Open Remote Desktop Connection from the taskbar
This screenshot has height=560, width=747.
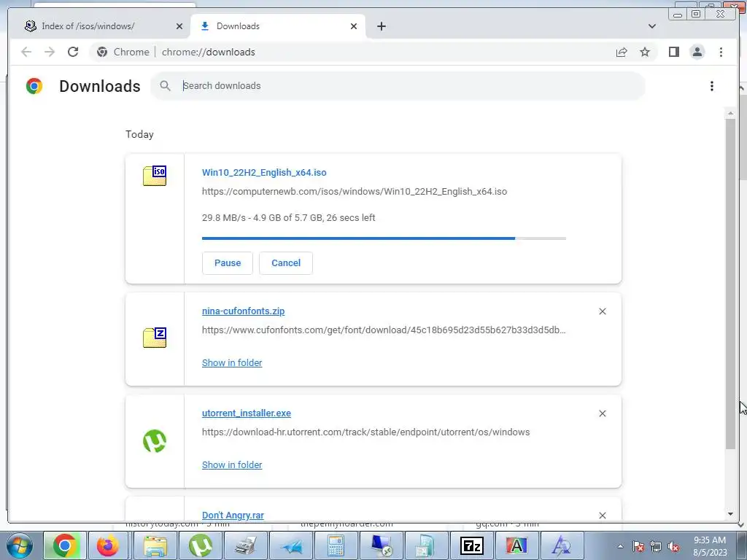(381, 545)
